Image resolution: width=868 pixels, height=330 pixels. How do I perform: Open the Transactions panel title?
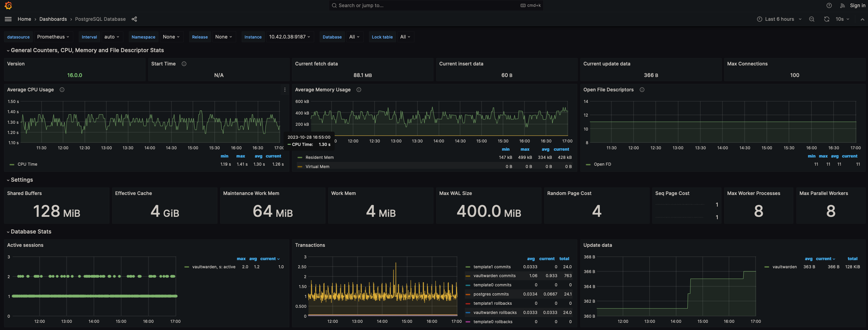pyautogui.click(x=310, y=245)
